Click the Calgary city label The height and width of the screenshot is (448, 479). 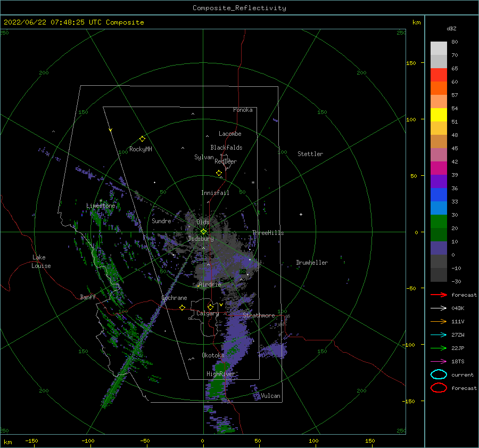coord(208,313)
